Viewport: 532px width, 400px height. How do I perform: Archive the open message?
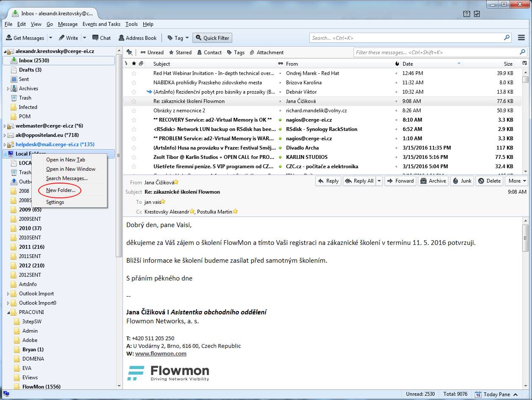433,181
